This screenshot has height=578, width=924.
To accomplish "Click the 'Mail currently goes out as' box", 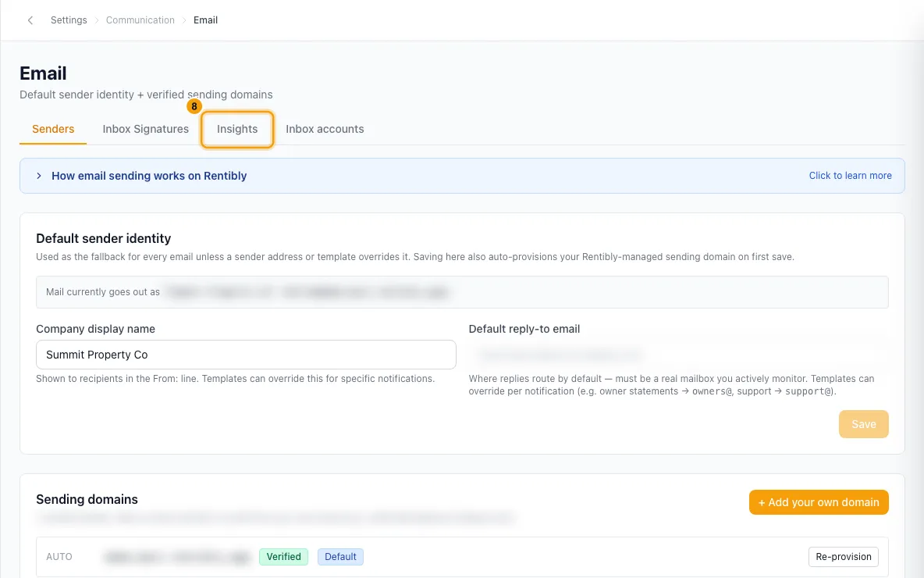I will click(462, 292).
